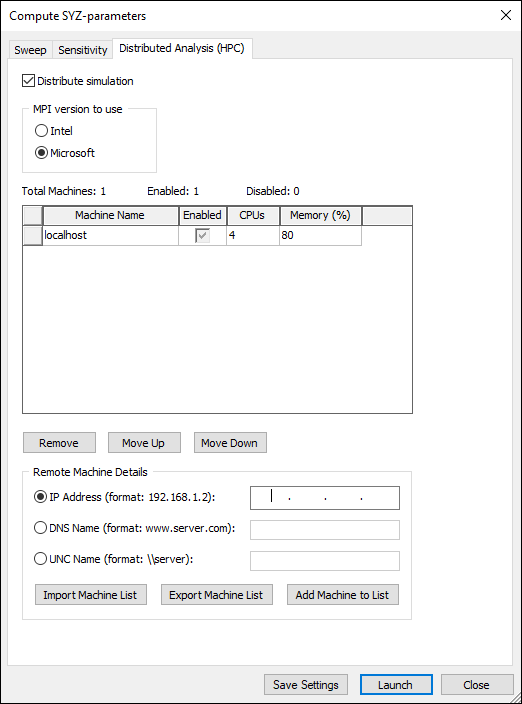522x704 pixels.
Task: Click the Remove button
Action: 59,443
